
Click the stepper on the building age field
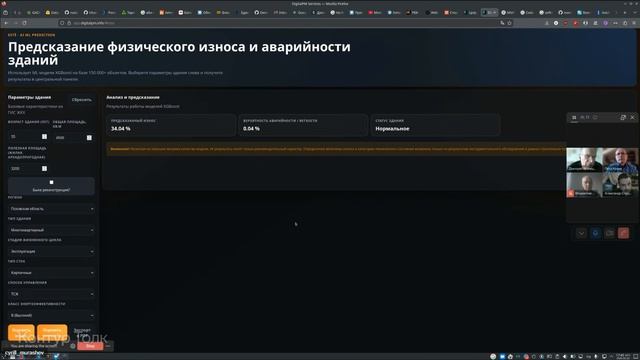[x=44, y=136]
